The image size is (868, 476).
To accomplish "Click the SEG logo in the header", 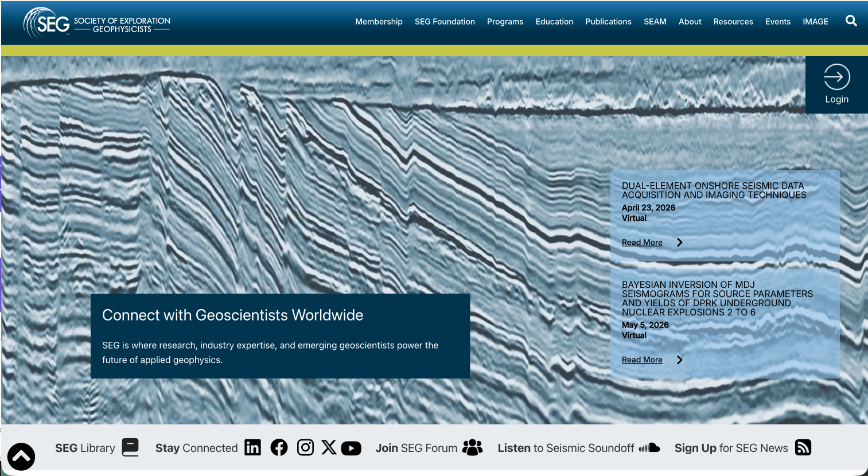I will point(96,24).
